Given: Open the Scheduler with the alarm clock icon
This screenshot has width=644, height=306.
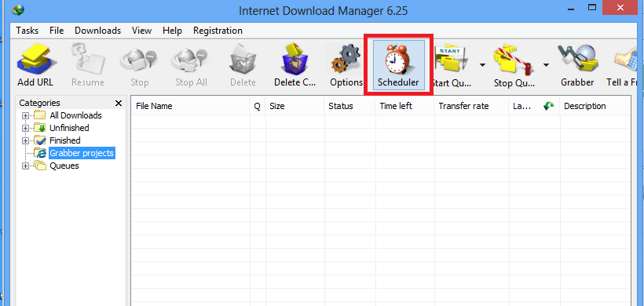Looking at the screenshot, I should coord(398,60).
